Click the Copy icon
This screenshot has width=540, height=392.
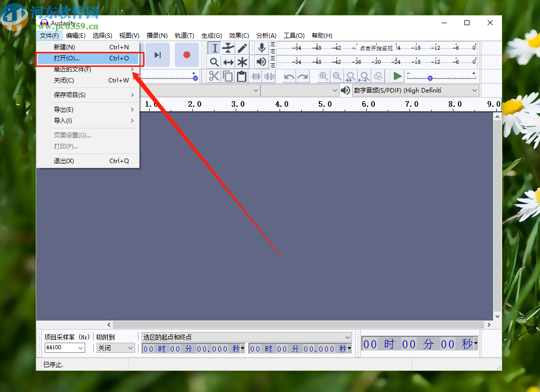[228, 76]
